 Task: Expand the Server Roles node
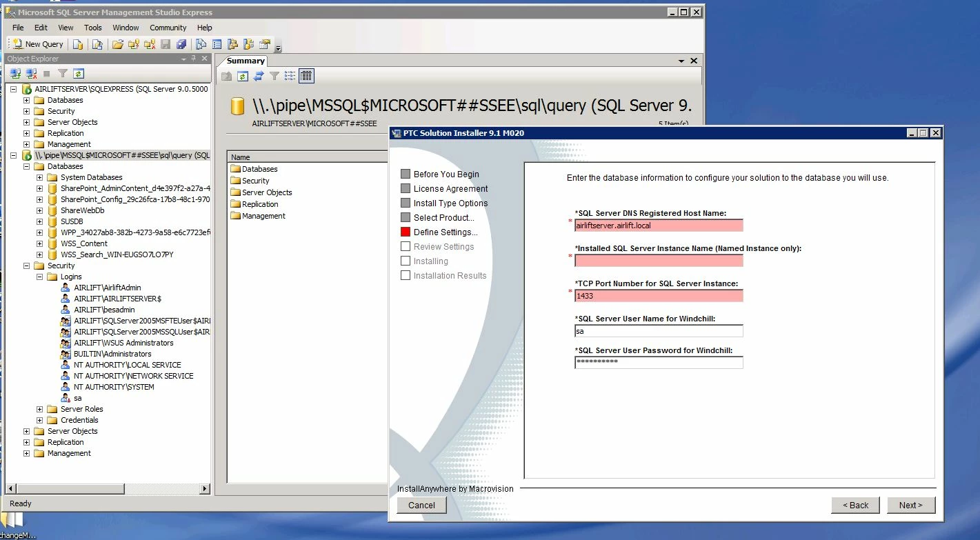pos(40,409)
